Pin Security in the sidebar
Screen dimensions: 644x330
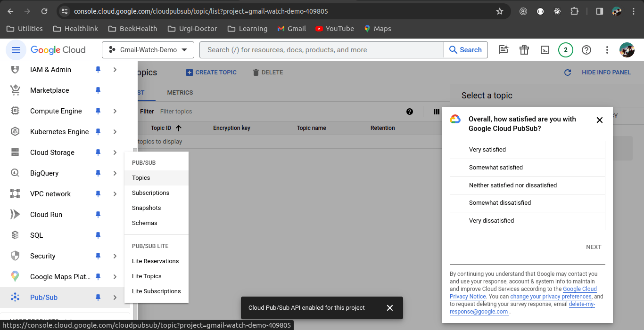tap(98, 256)
